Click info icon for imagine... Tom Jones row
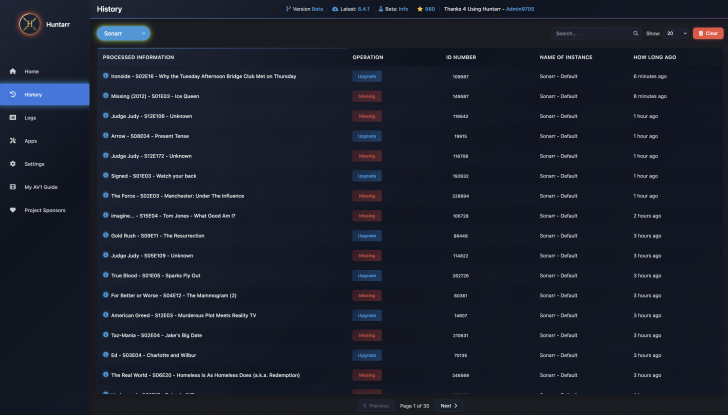This screenshot has width=728, height=415. [105, 215]
